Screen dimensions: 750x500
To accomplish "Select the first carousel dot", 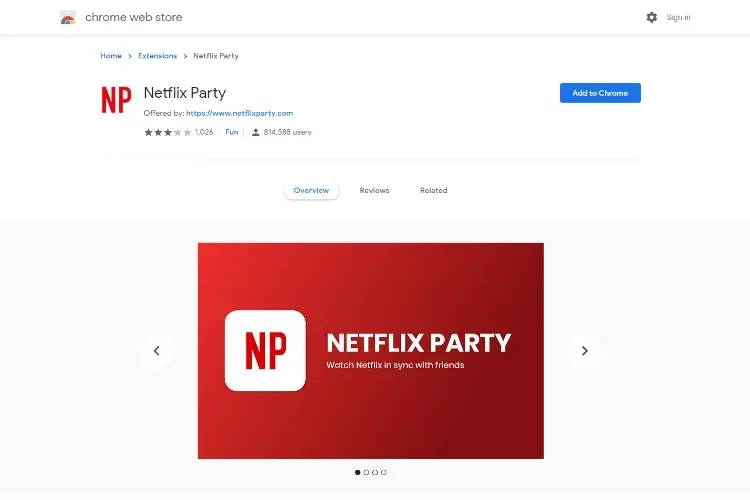I will point(357,472).
